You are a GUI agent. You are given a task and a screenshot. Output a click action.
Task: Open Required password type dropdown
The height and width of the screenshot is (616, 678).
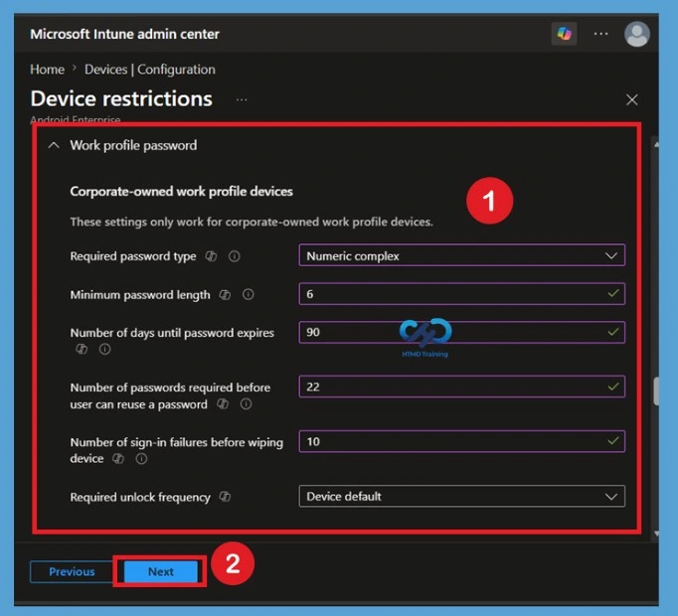pyautogui.click(x=461, y=255)
